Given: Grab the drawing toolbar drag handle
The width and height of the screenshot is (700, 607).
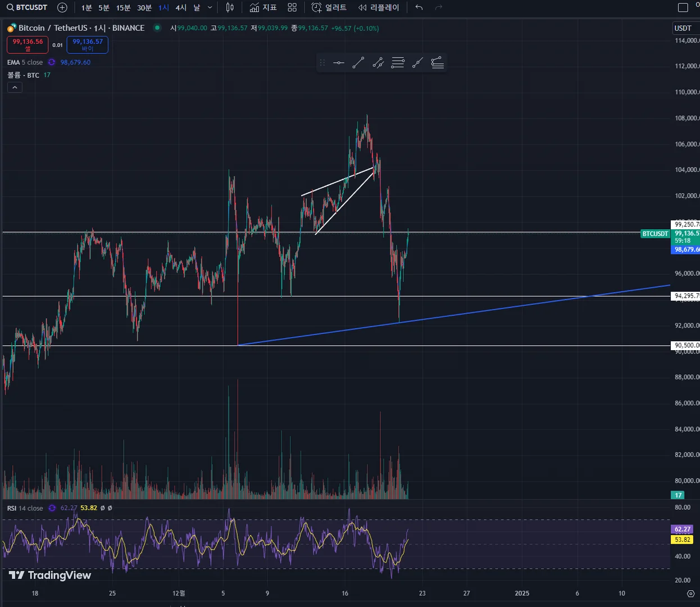Looking at the screenshot, I should [x=322, y=63].
